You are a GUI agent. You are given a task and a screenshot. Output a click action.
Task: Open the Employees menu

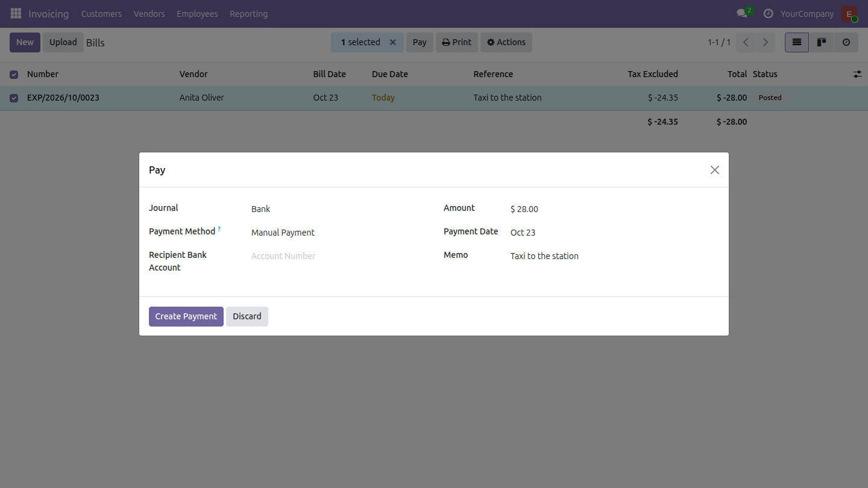[x=197, y=14]
